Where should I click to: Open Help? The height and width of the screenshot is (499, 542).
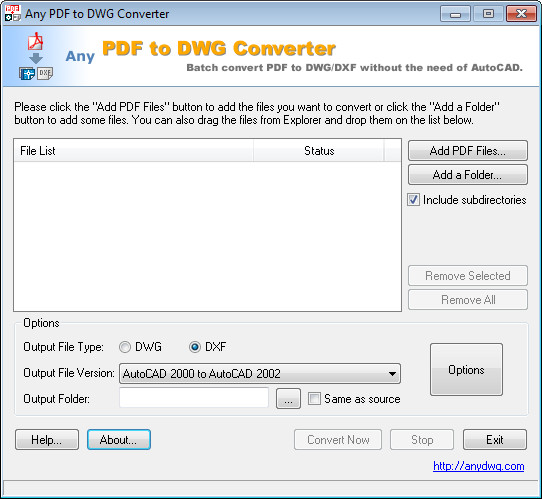pos(47,440)
